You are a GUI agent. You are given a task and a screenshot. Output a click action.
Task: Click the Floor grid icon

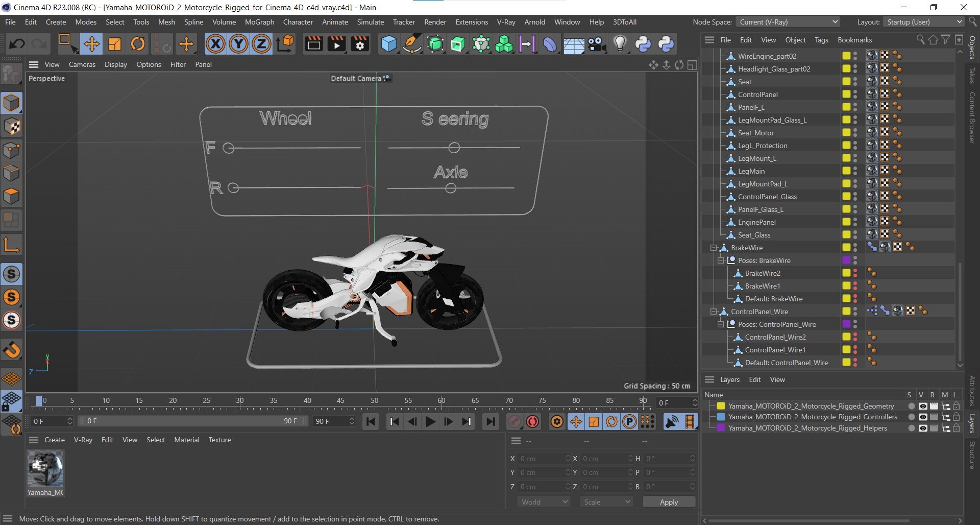pos(574,45)
